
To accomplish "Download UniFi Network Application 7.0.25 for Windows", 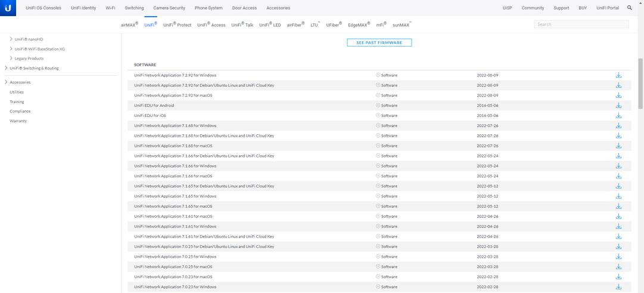I will click(618, 257).
